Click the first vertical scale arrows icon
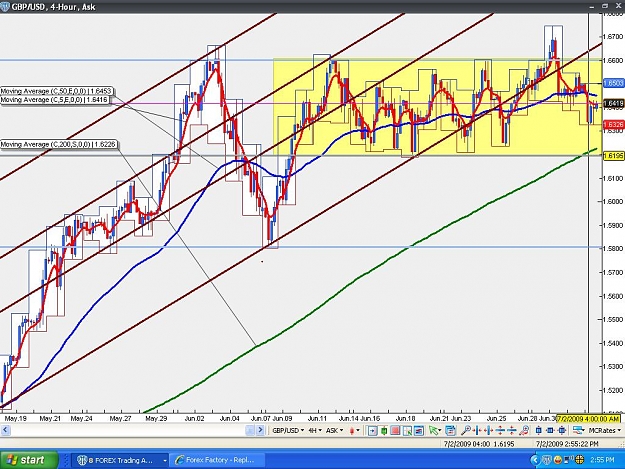 [500, 430]
